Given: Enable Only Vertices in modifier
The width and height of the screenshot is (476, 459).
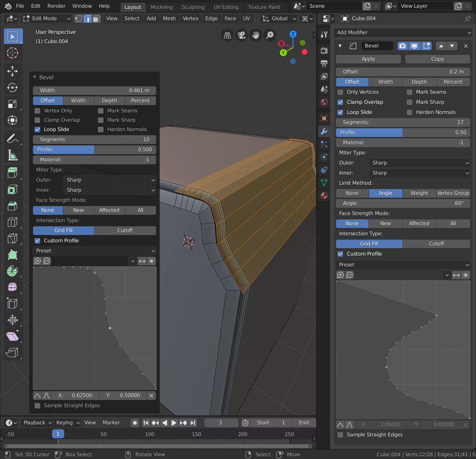Looking at the screenshot, I should (340, 92).
